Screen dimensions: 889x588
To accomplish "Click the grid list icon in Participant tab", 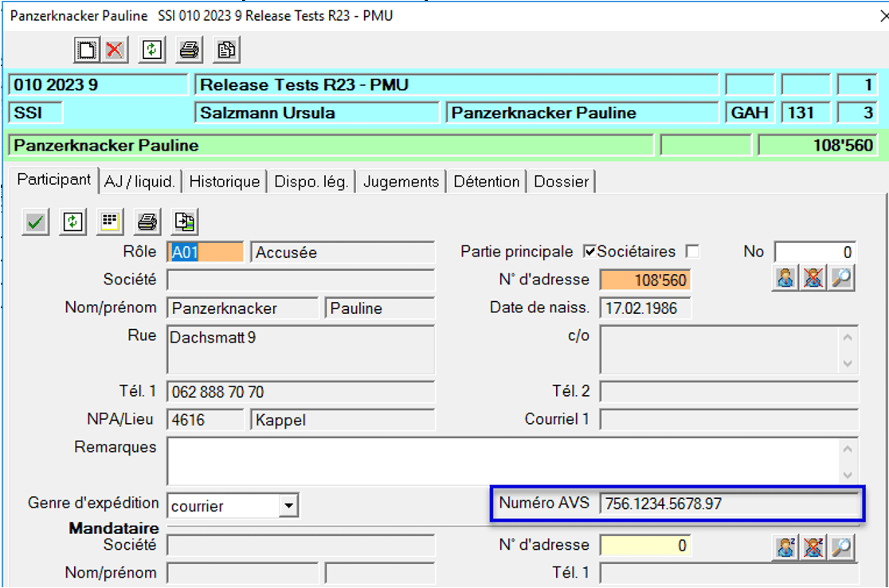I will 110,221.
